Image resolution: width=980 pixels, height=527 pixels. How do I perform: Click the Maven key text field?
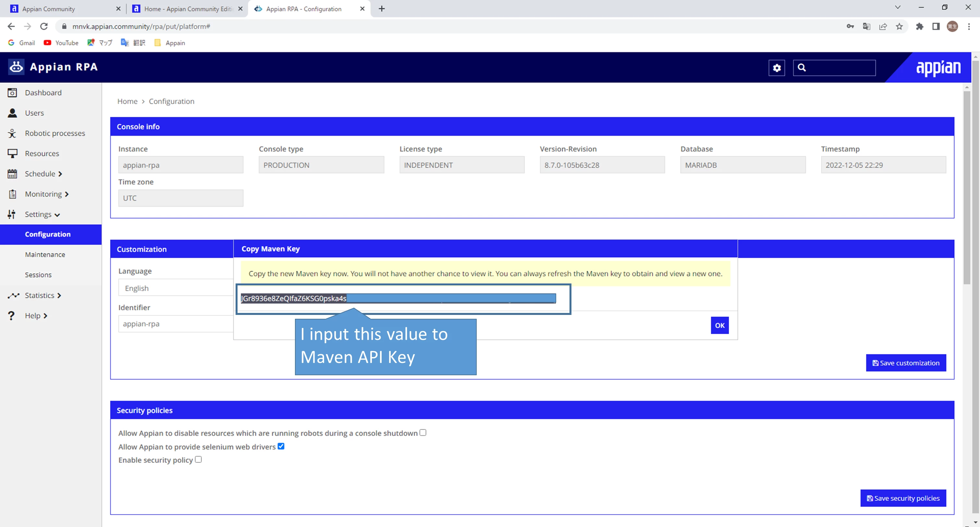coord(398,298)
